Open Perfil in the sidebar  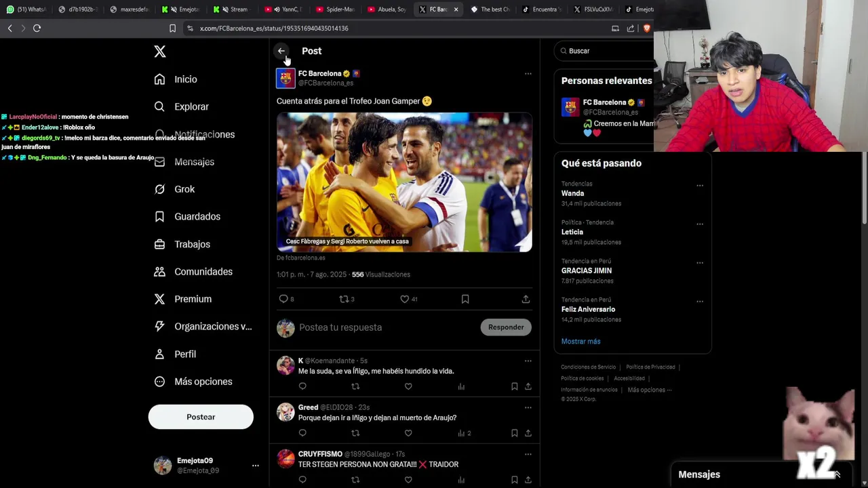click(175, 354)
